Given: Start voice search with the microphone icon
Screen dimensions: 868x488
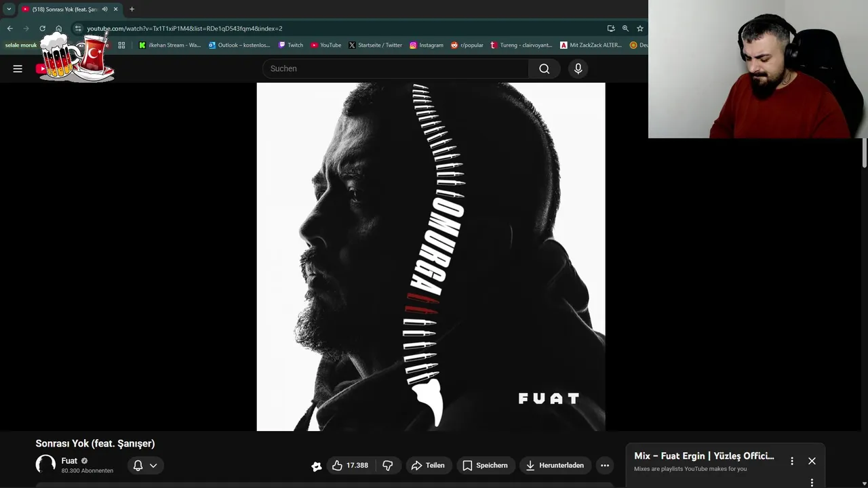Looking at the screenshot, I should click(x=578, y=68).
